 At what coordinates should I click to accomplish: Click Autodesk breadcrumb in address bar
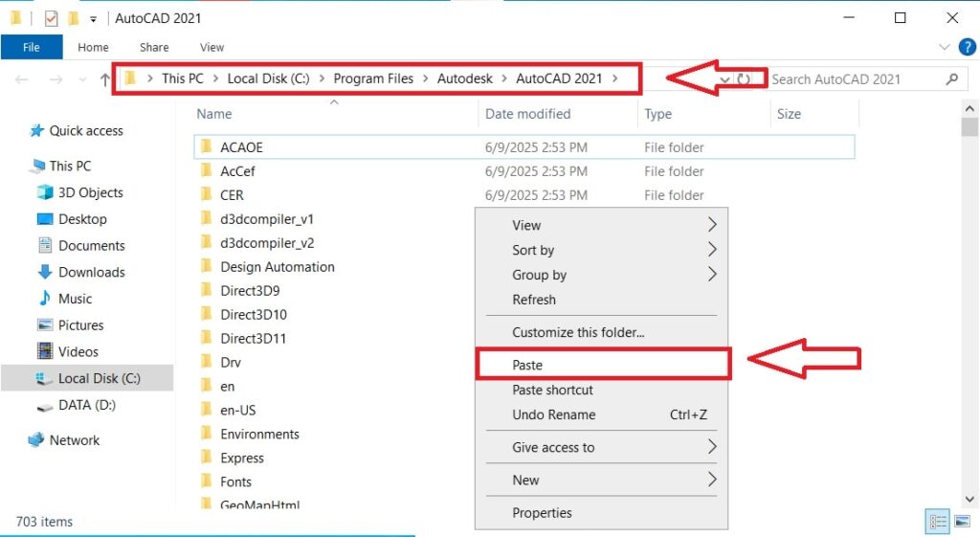[465, 78]
